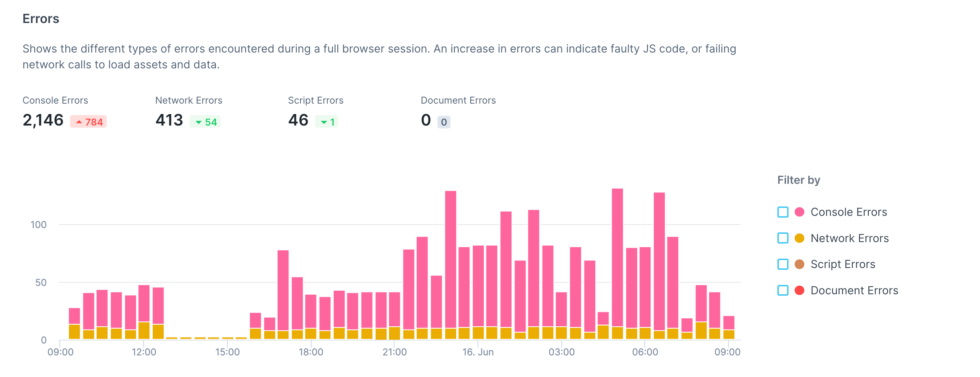The width and height of the screenshot is (980, 377).
Task: Click a yellow bar segment near 12:00
Action: 144,331
